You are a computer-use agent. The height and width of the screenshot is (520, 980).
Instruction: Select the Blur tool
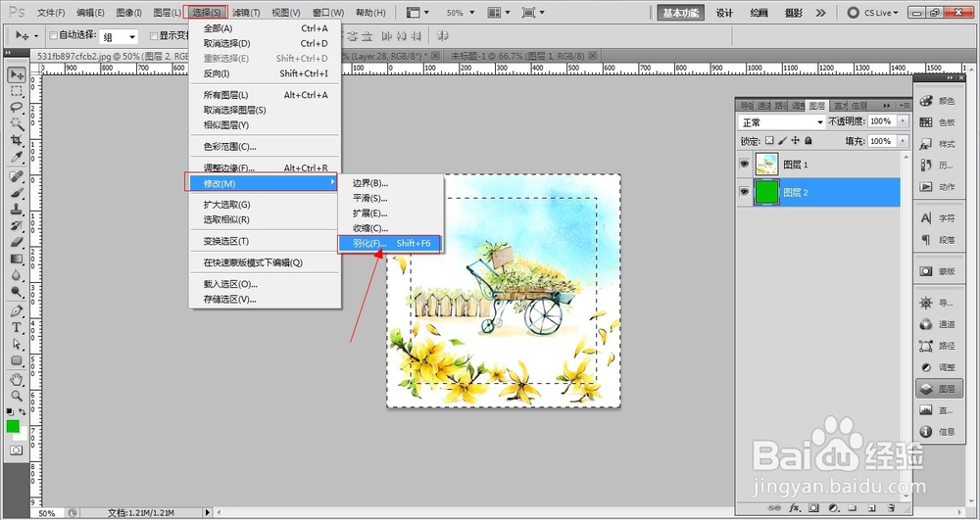pyautogui.click(x=17, y=274)
